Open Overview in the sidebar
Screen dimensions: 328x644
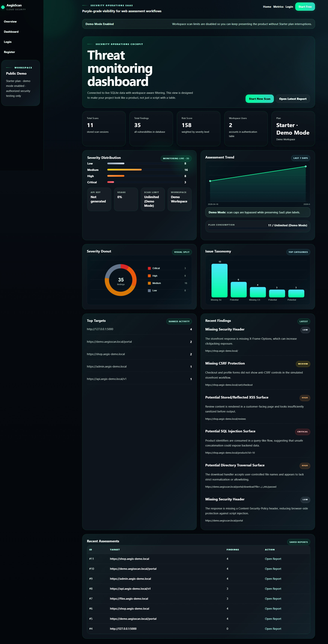point(10,21)
